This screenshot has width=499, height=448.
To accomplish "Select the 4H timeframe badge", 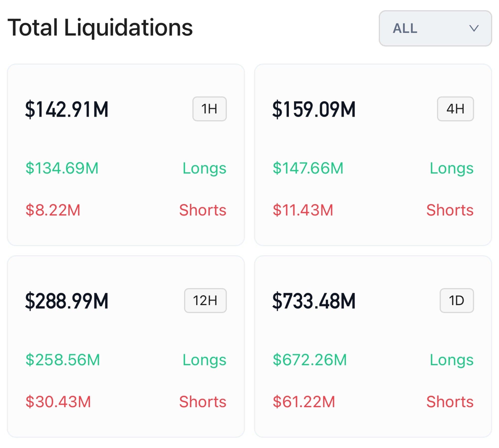I will click(455, 109).
